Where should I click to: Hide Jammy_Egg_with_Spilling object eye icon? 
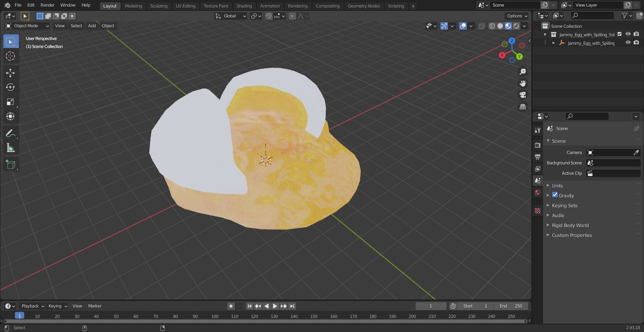(628, 42)
